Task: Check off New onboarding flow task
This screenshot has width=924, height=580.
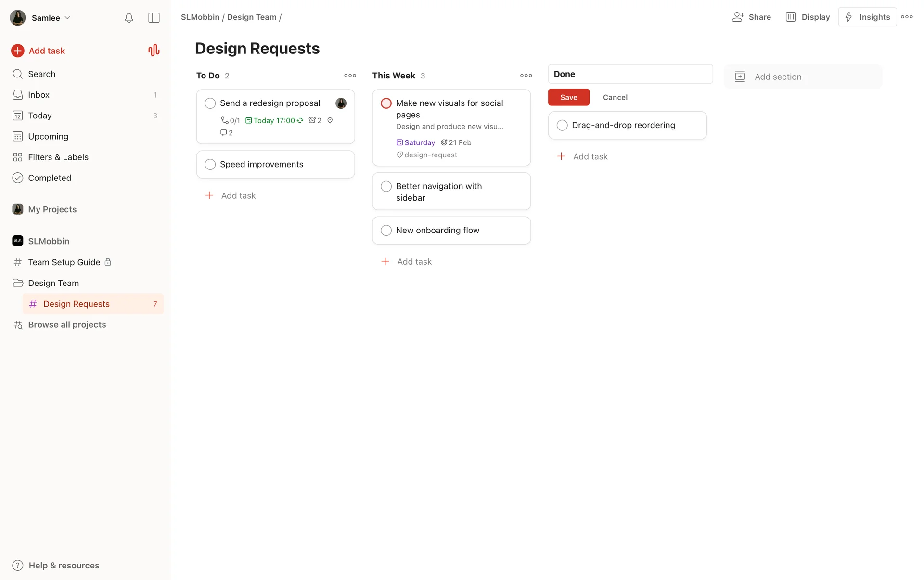Action: pos(386,231)
